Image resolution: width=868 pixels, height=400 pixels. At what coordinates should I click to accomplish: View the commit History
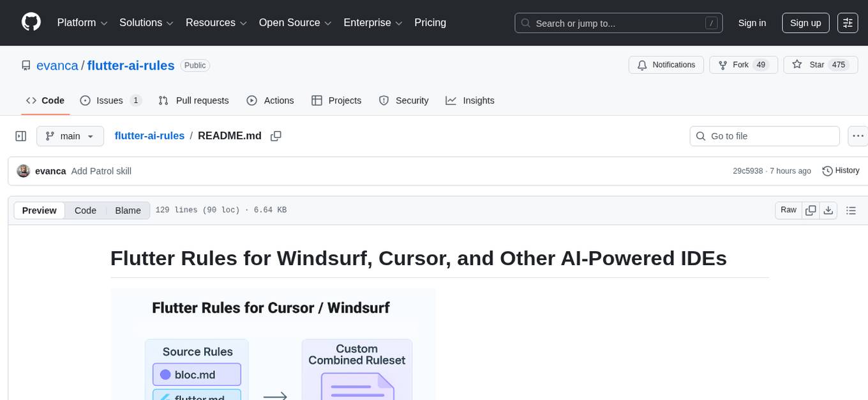(x=841, y=171)
